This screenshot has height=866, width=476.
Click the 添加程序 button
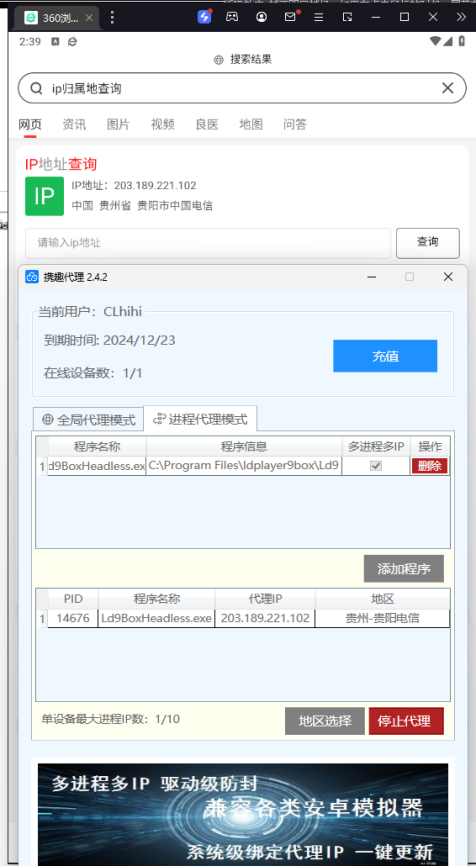point(404,569)
